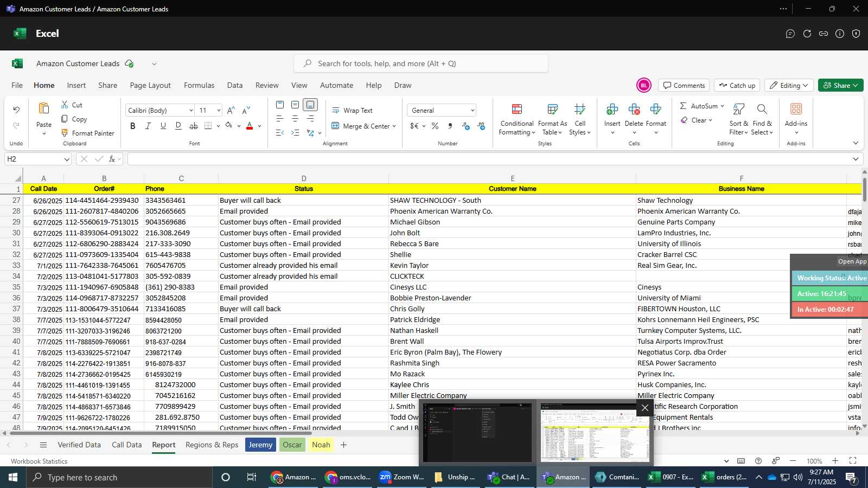The height and width of the screenshot is (488, 868).
Task: Click the Undo arrow icon
Action: [16, 110]
